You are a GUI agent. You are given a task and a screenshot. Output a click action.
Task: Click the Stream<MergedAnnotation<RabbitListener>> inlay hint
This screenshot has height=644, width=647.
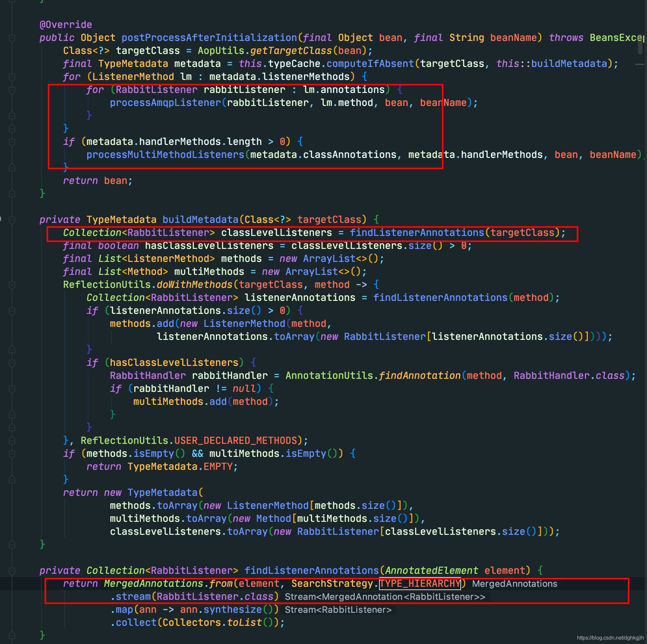point(385,597)
